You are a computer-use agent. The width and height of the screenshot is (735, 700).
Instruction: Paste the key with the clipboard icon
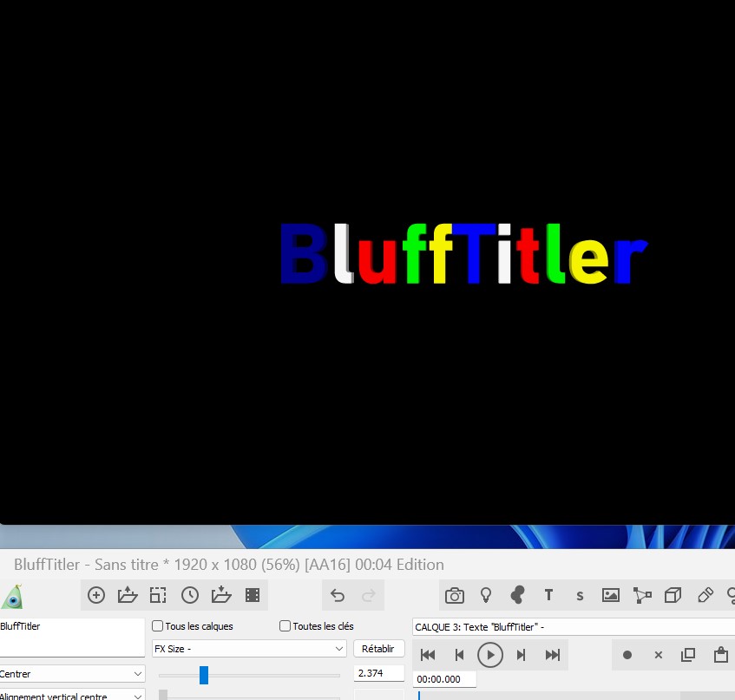720,655
